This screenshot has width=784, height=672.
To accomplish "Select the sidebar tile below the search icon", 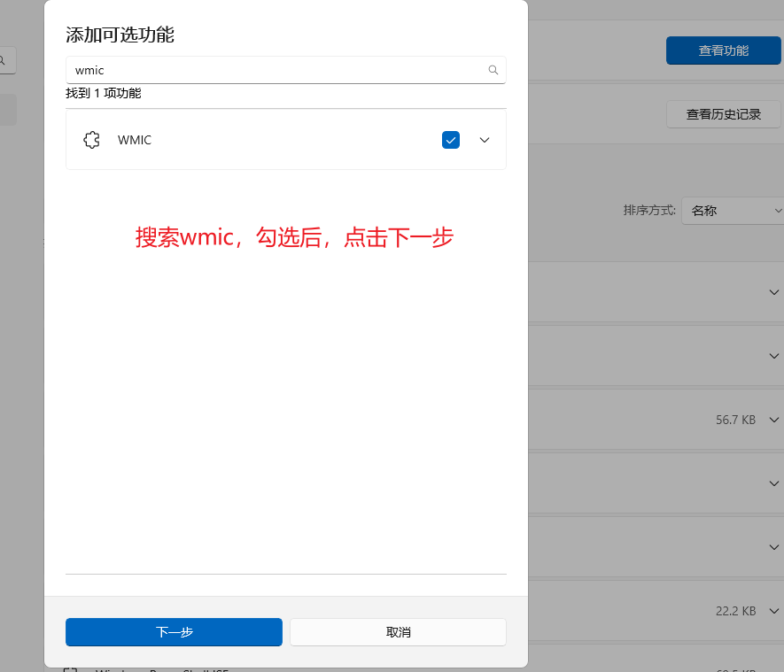I will click(x=4, y=109).
